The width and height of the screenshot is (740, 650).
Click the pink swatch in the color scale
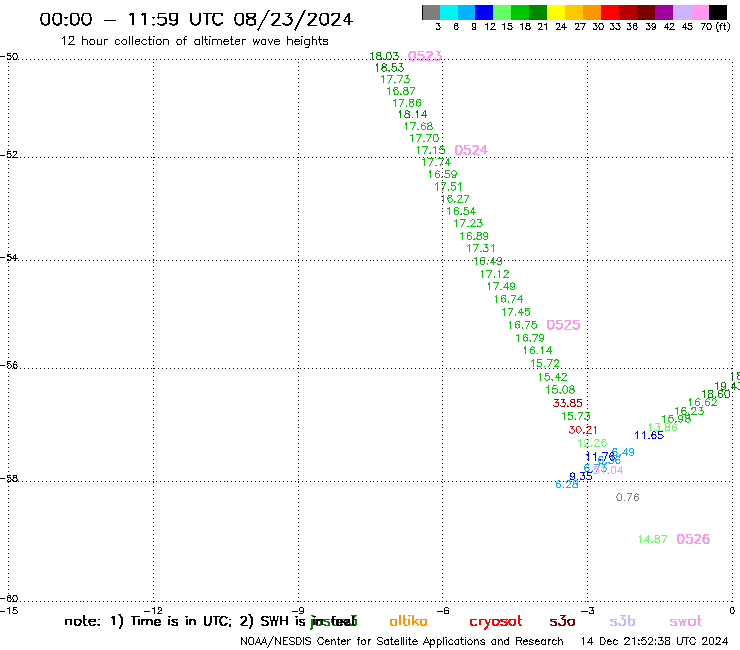point(700,12)
